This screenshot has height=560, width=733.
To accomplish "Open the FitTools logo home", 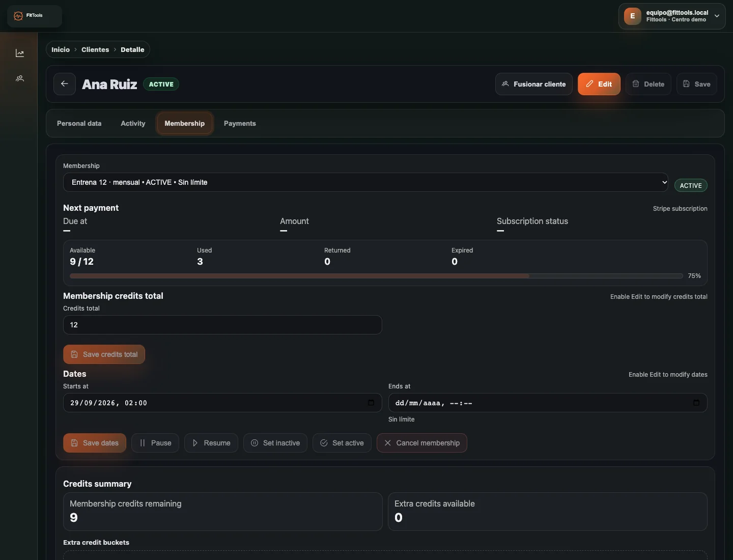I will (x=34, y=16).
